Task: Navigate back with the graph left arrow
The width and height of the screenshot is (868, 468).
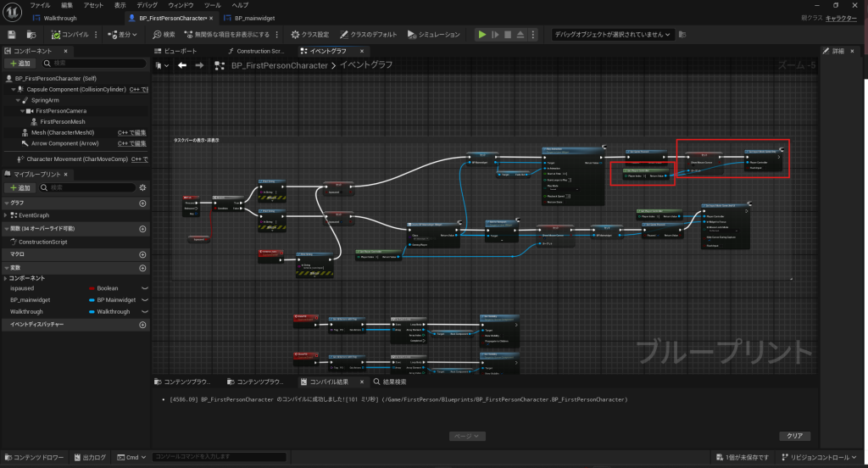Action: [x=182, y=65]
